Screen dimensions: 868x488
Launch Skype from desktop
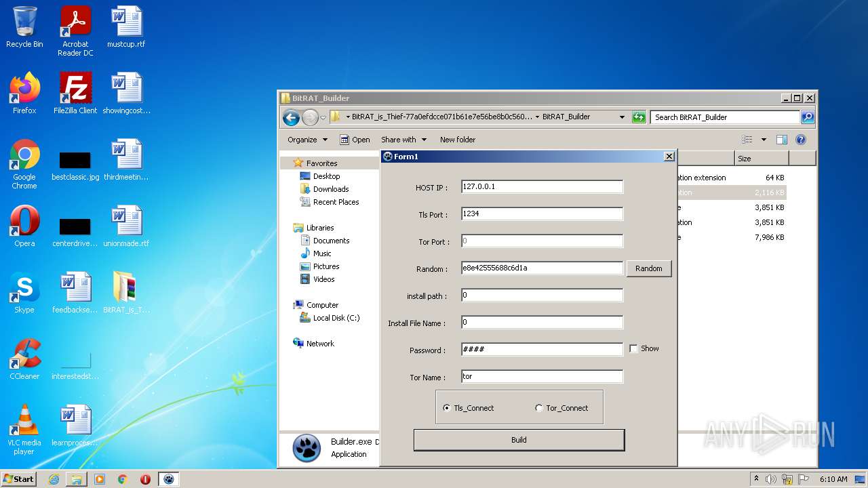pyautogui.click(x=24, y=293)
